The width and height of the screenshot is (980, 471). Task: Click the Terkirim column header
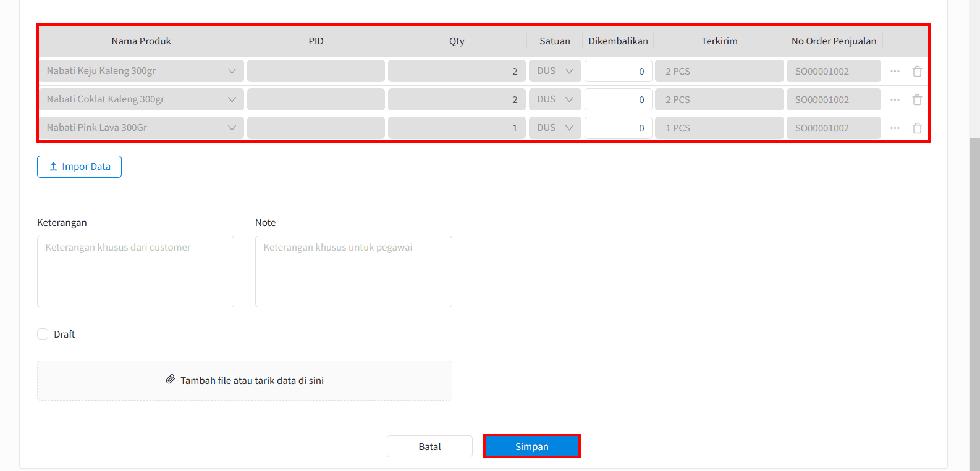click(719, 41)
